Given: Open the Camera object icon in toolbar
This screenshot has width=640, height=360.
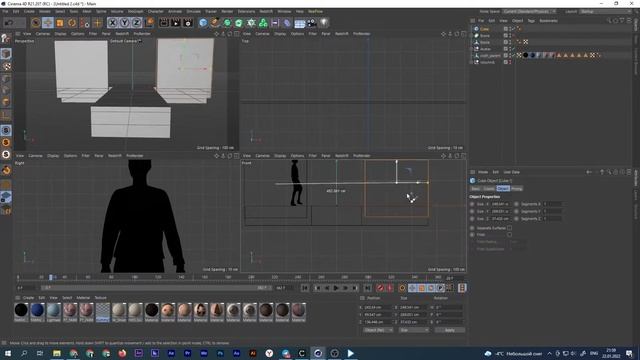Looking at the screenshot, I should pyautogui.click(x=311, y=23).
